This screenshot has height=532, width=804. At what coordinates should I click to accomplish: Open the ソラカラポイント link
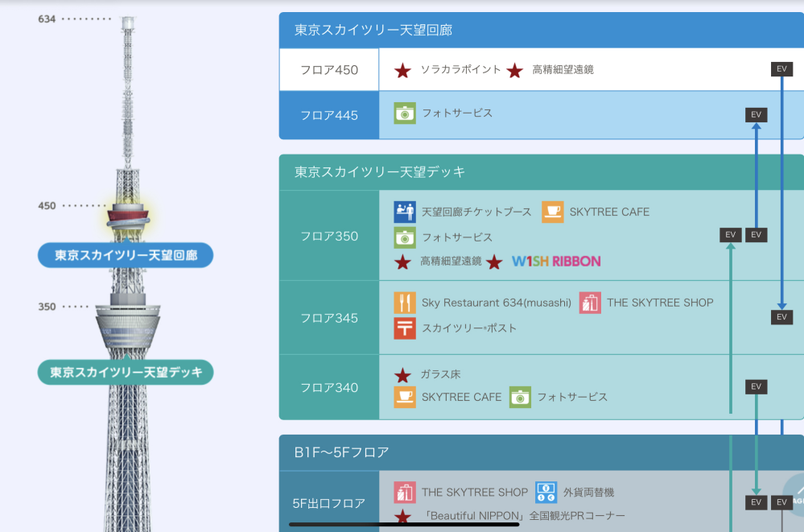pos(460,69)
